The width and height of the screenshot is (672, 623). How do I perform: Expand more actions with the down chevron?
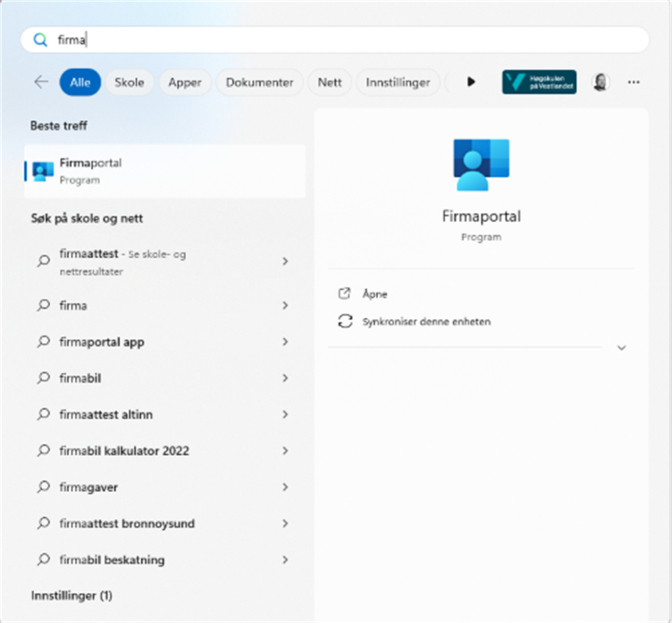click(x=621, y=347)
